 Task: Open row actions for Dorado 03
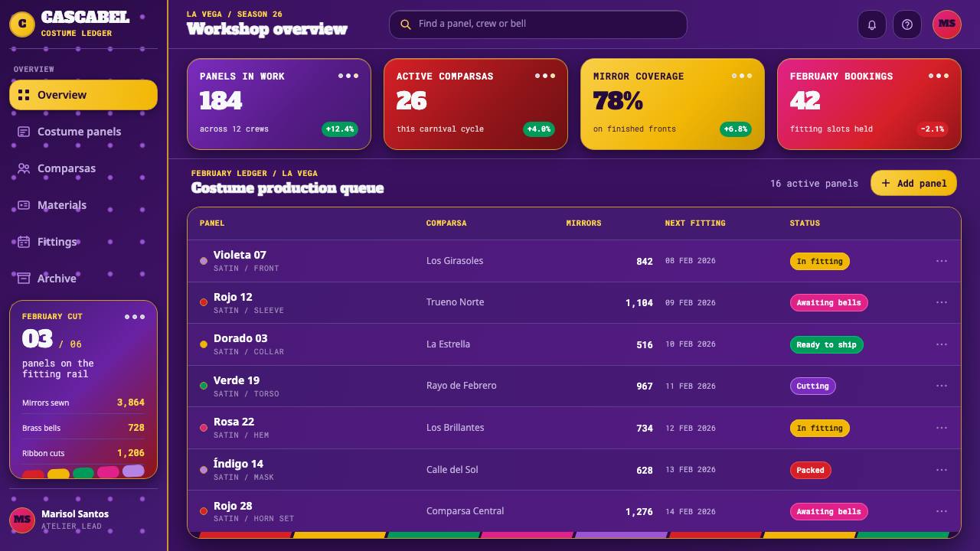point(942,344)
